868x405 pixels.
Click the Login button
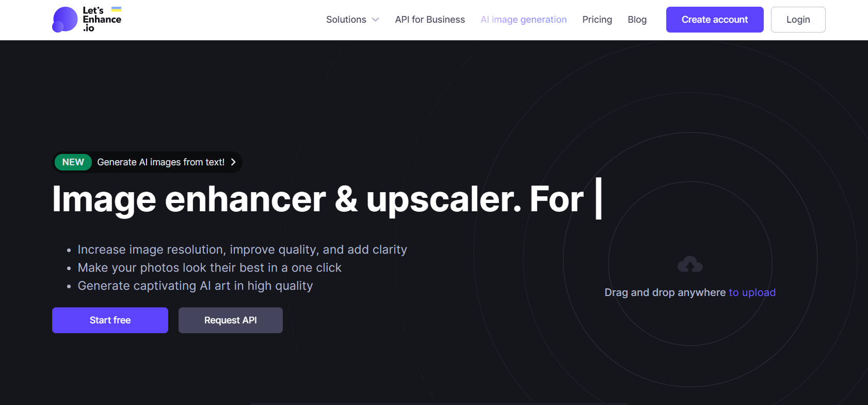pyautogui.click(x=798, y=20)
